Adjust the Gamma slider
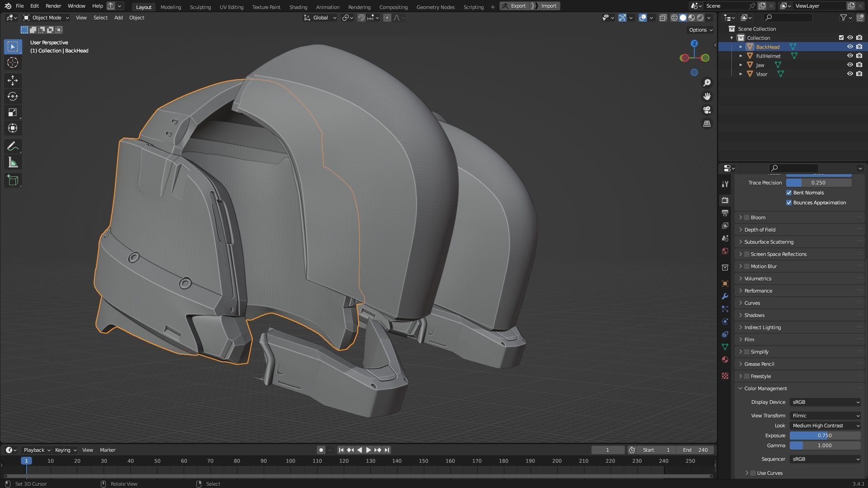868x488 pixels. point(825,445)
